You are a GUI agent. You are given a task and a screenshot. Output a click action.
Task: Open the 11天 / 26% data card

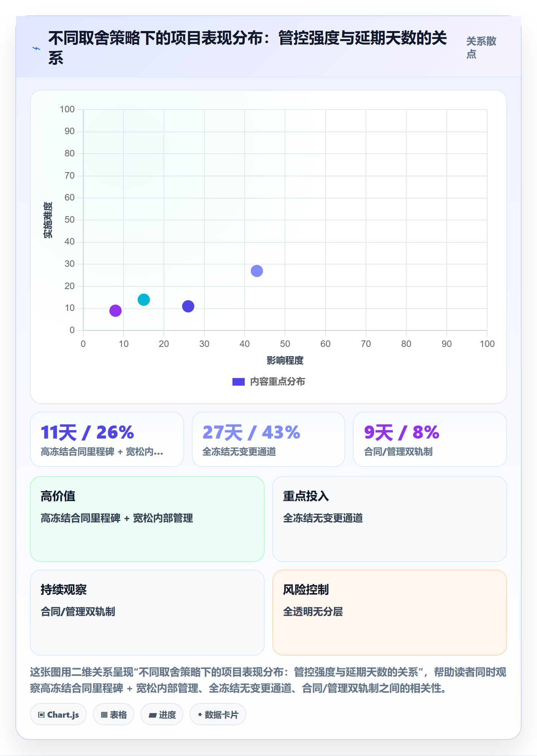click(x=107, y=439)
